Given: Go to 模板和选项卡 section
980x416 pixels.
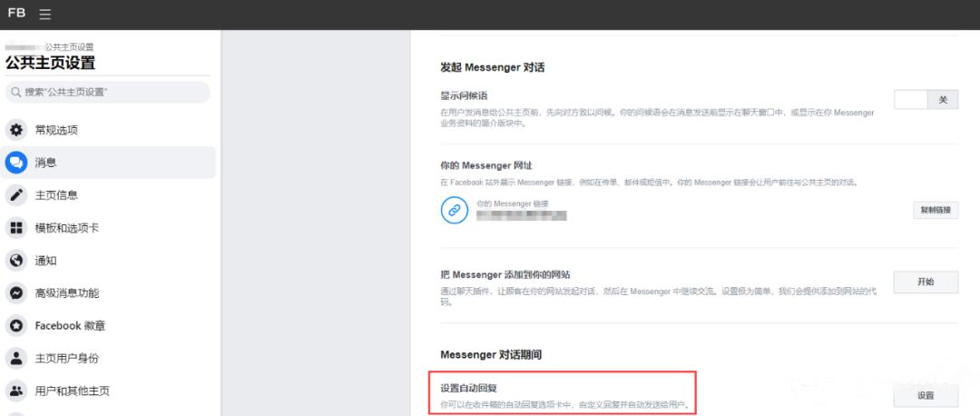Looking at the screenshot, I should click(109, 228).
